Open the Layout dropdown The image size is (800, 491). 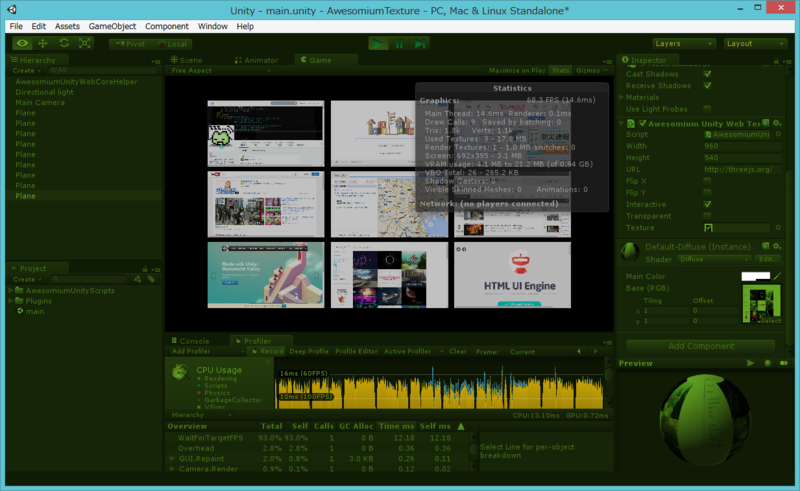(x=755, y=44)
